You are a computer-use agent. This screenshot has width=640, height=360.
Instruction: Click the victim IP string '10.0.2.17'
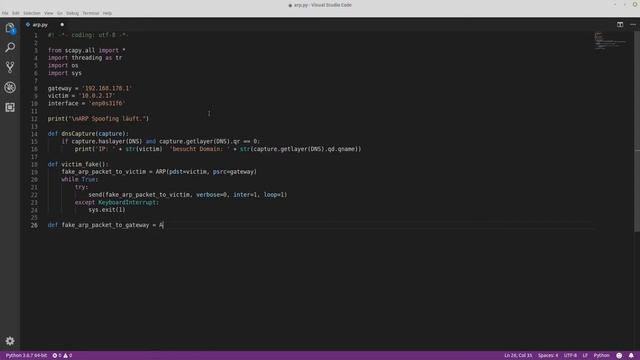(x=96, y=96)
